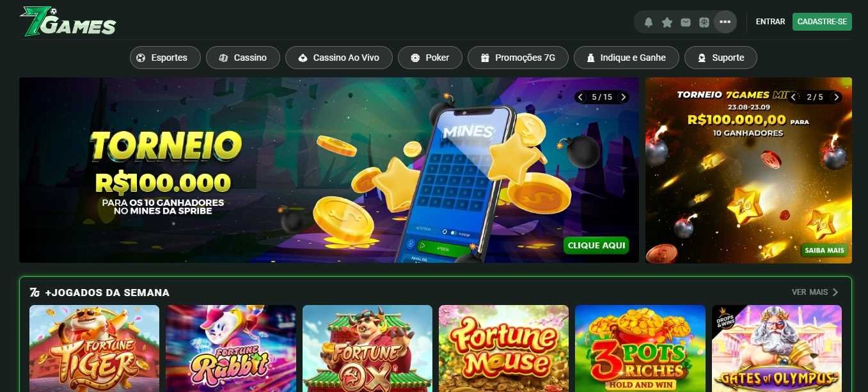The width and height of the screenshot is (868, 392).
Task: Open the notifications bell icon
Action: [x=649, y=22]
